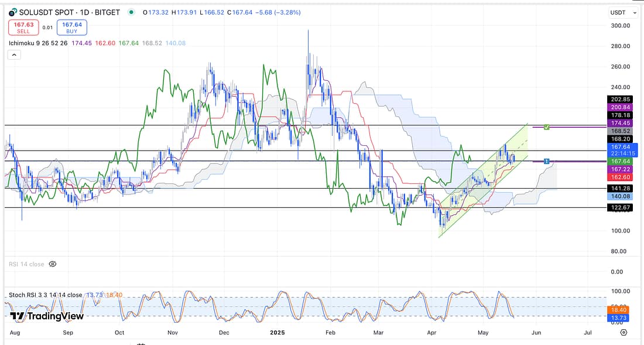The width and height of the screenshot is (644, 345).
Task: Toggle the RSI 14 close indicator legend
Action: tap(26, 264)
